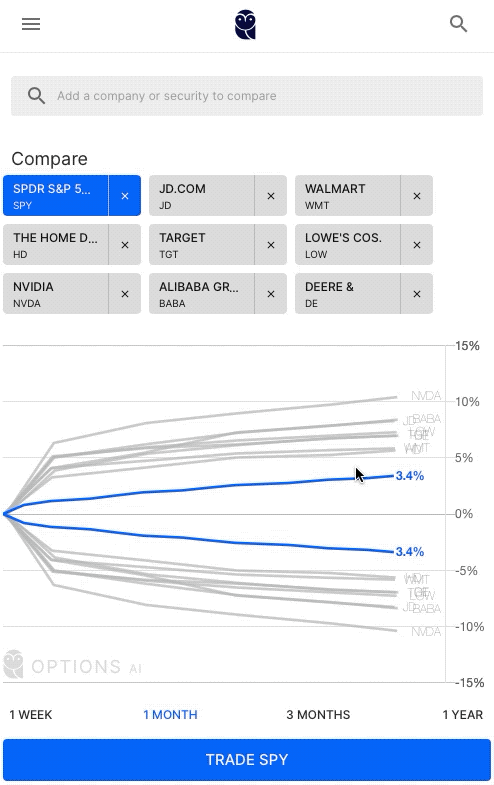This screenshot has width=494, height=785.
Task: Remove Deere & from compare list
Action: click(x=416, y=294)
